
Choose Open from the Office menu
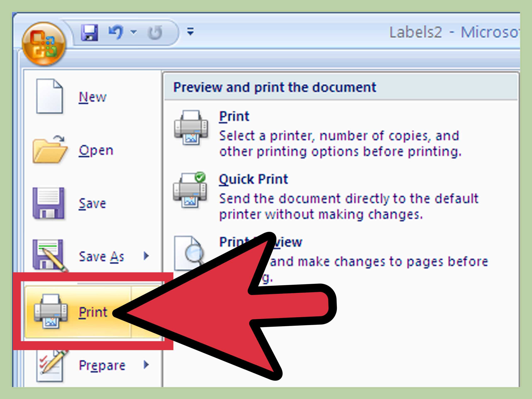(x=96, y=151)
